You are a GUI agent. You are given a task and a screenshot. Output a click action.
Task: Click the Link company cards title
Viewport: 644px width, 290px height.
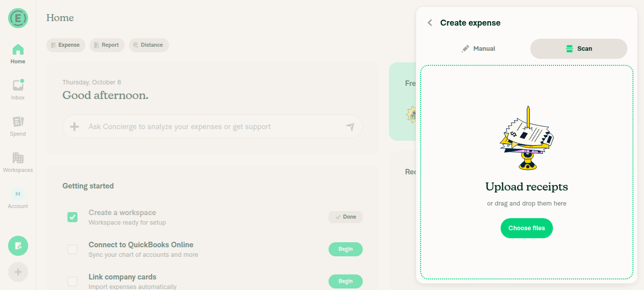(122, 277)
